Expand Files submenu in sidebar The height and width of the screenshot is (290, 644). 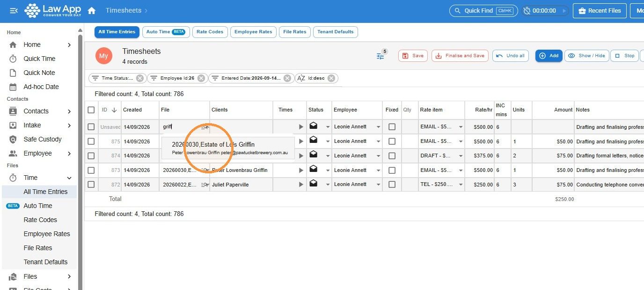[x=69, y=276]
